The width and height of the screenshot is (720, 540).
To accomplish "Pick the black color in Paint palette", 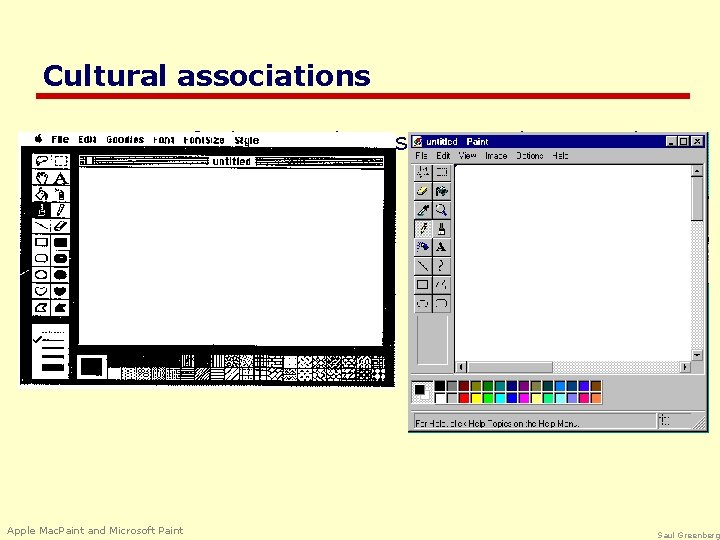I will [440, 386].
